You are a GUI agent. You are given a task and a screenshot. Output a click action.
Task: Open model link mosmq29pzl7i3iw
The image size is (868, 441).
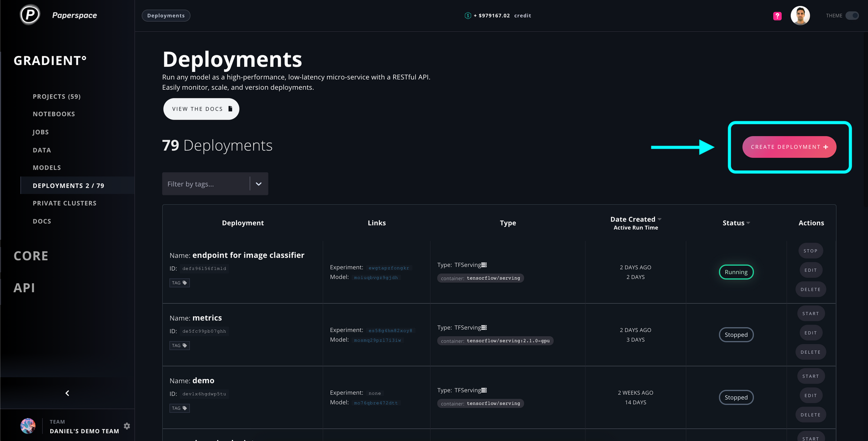coord(378,340)
